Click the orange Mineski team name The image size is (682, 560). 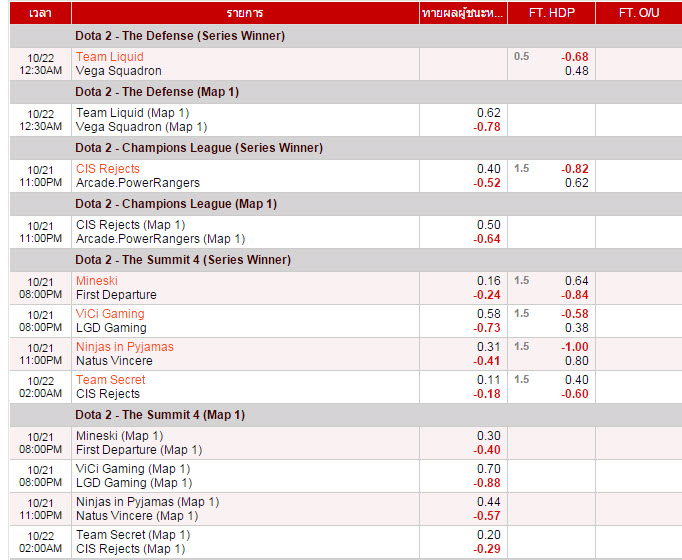(x=97, y=281)
